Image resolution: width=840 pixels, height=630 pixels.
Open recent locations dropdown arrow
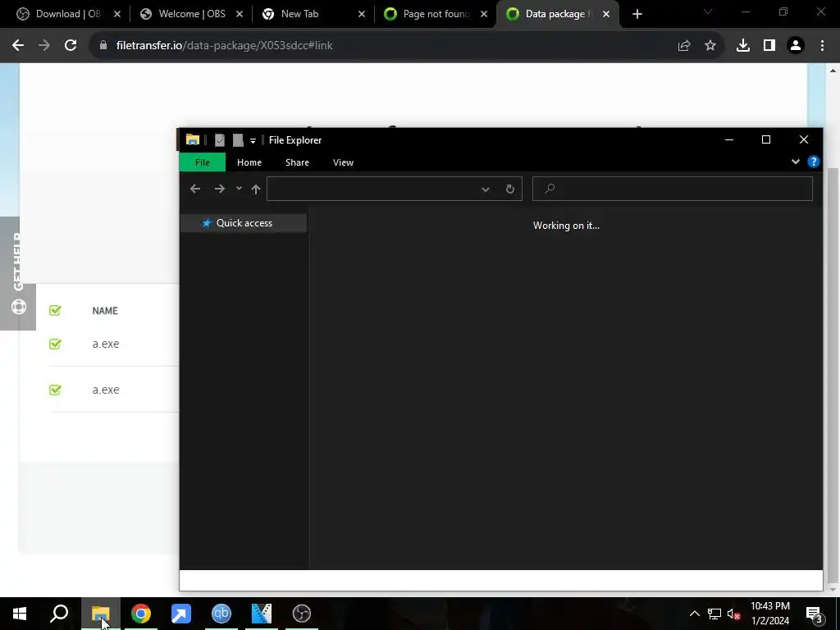239,188
